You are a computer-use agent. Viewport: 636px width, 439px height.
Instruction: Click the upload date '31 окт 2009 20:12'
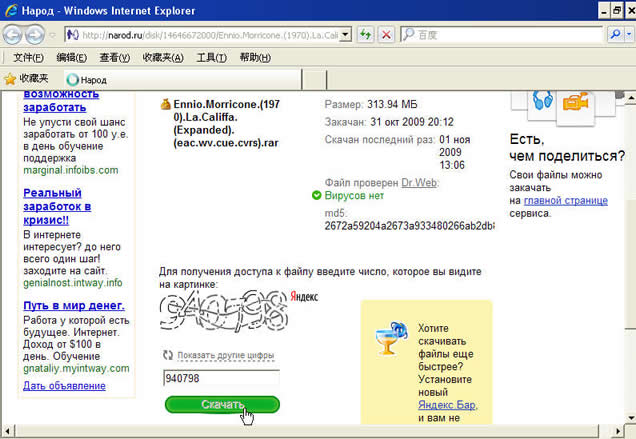pos(412,122)
